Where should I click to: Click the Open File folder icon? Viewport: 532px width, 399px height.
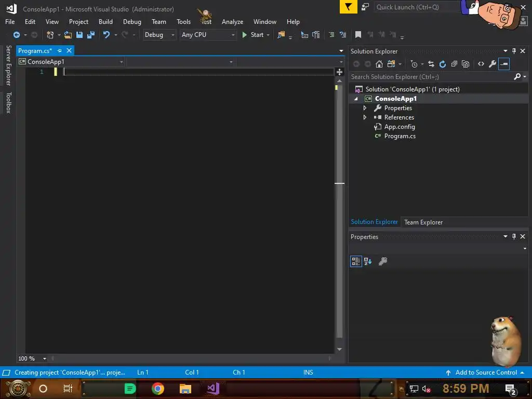pyautogui.click(x=68, y=35)
